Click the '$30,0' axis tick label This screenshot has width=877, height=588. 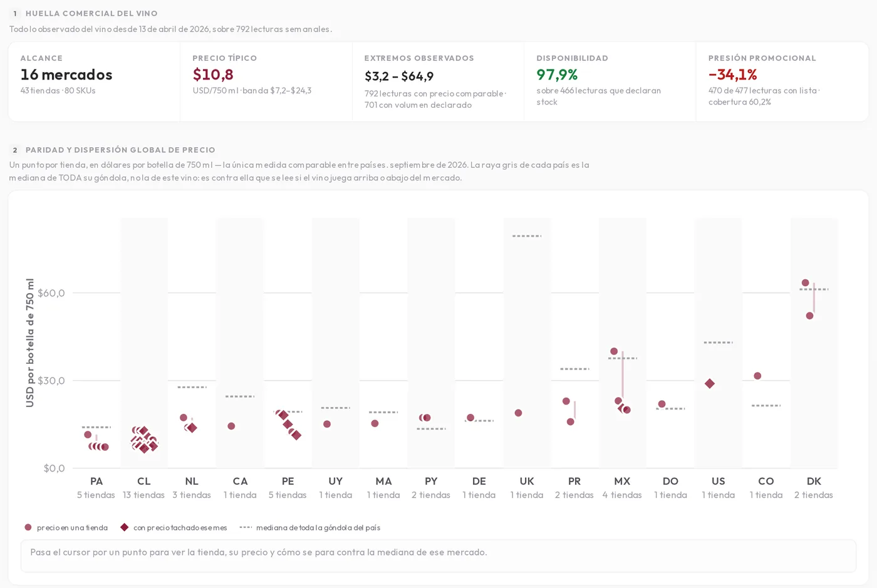pyautogui.click(x=51, y=381)
